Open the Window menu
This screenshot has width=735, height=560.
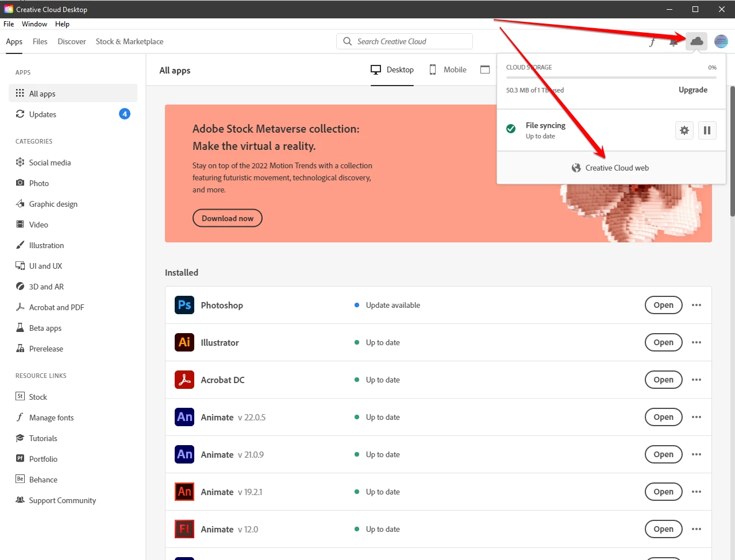coord(34,24)
